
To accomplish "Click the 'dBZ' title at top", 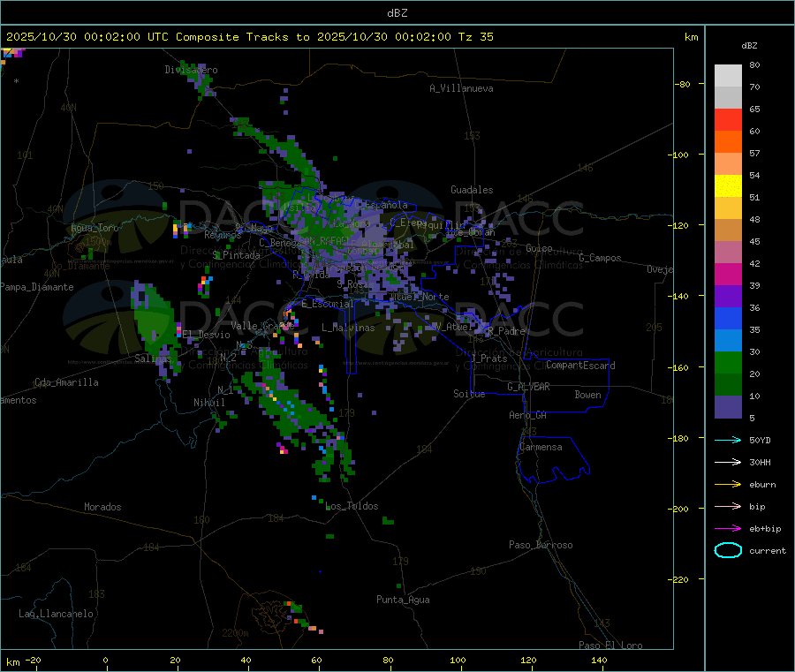I will point(397,13).
